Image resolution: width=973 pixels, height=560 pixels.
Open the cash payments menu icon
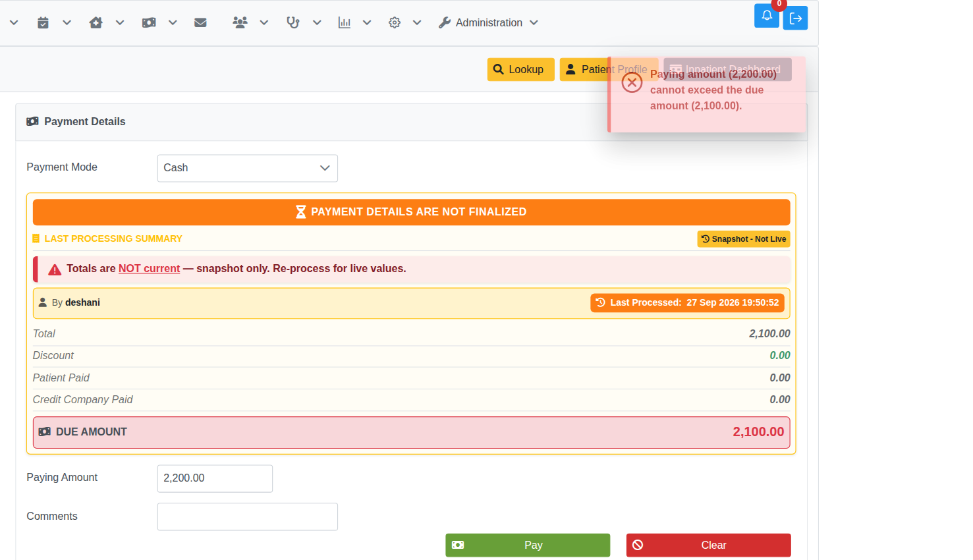(149, 22)
